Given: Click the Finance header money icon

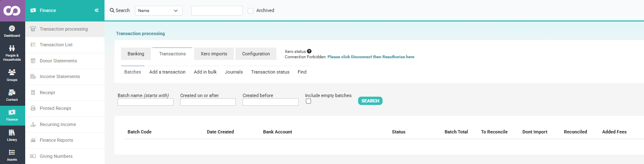Looking at the screenshot, I should point(33,10).
